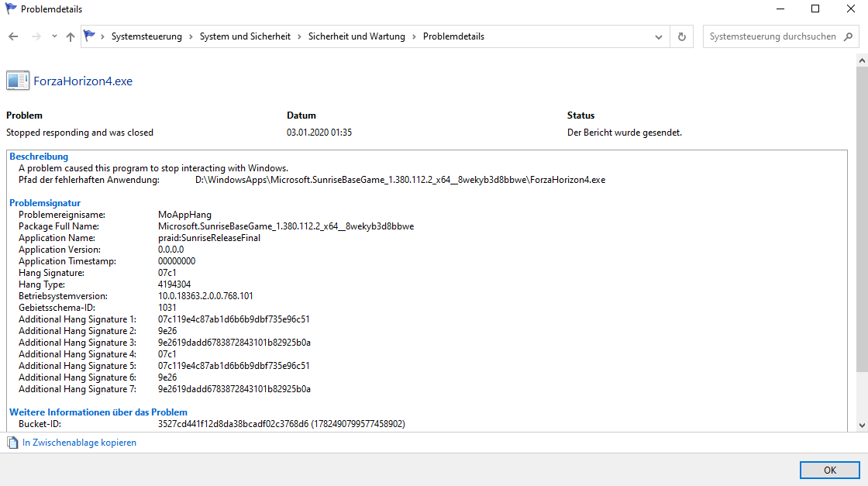Click the MoAppHang event name value
Image resolution: width=868 pixels, height=486 pixels.
185,215
